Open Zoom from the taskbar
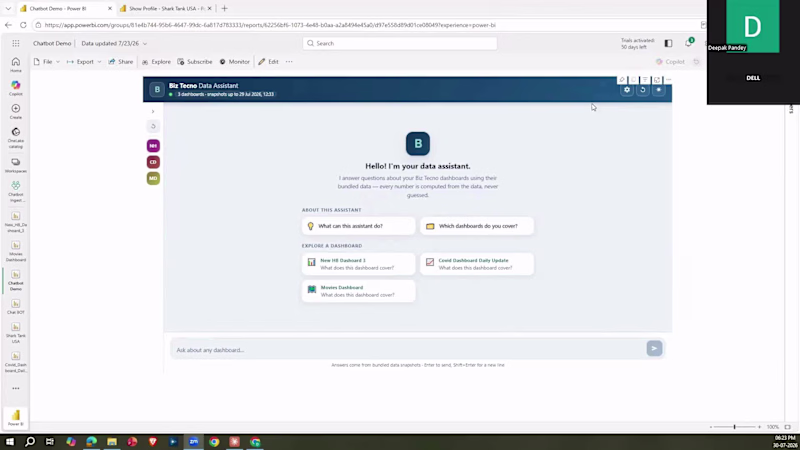The height and width of the screenshot is (450, 800). [193, 442]
